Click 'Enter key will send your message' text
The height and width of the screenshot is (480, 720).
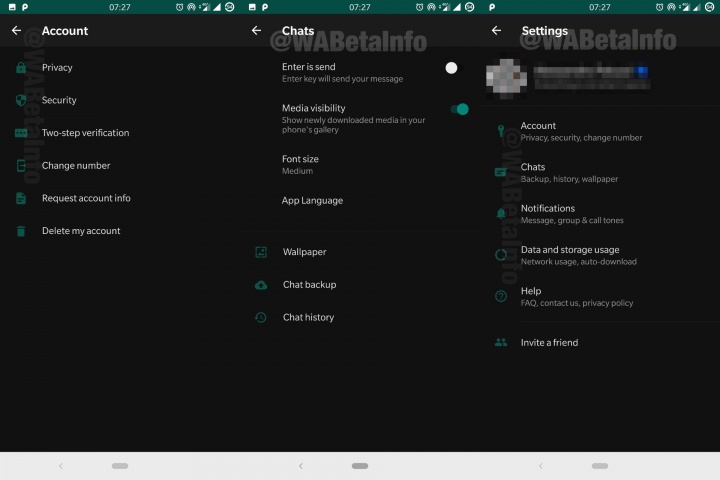tap(342, 79)
